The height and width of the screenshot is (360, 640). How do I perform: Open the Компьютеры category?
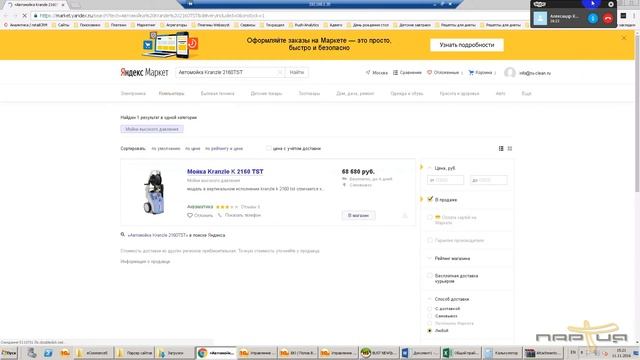(171, 93)
